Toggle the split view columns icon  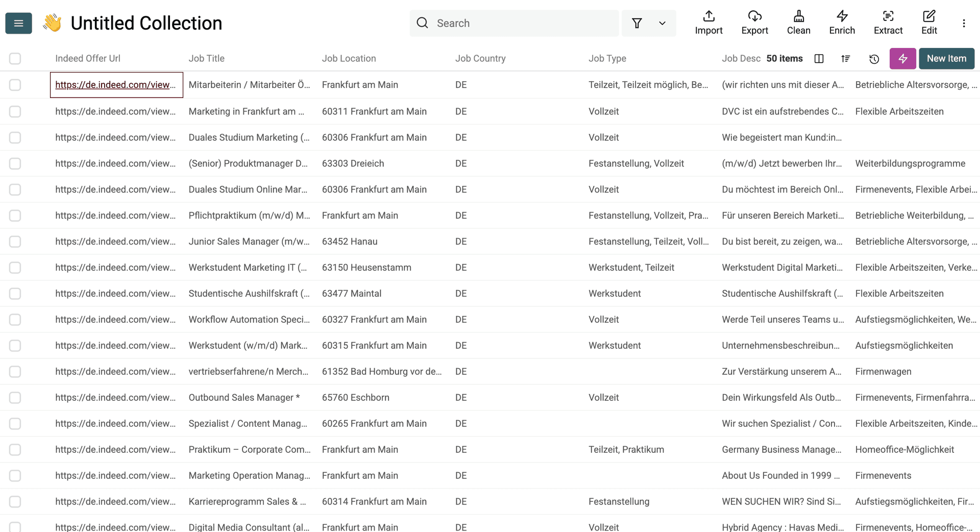(x=819, y=59)
